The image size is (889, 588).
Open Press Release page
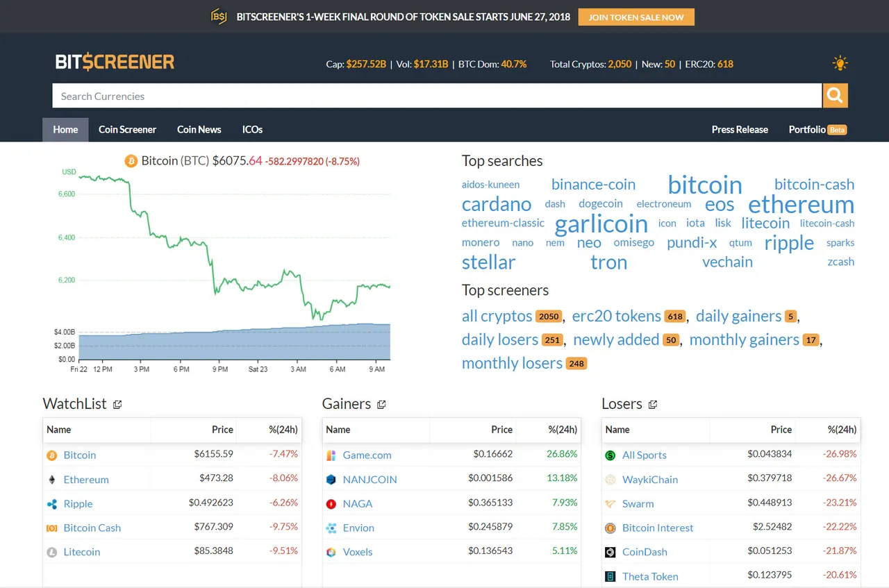740,130
